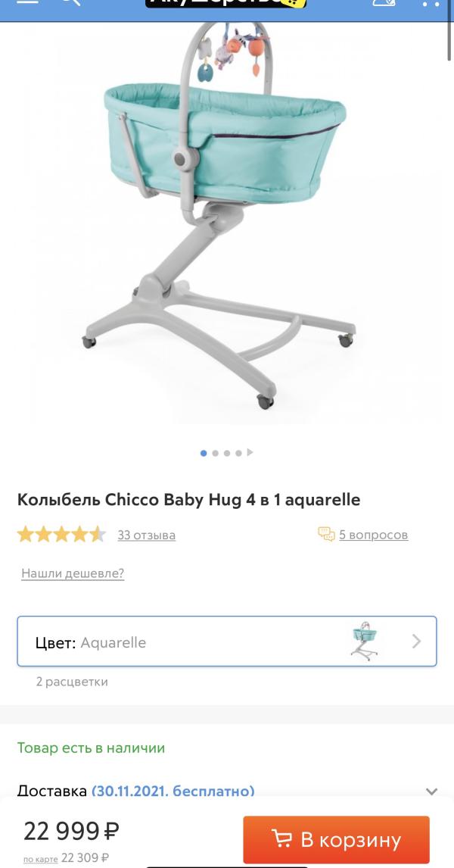Click the speech bubbles questions icon
This screenshot has height=868, width=454.
tap(326, 534)
